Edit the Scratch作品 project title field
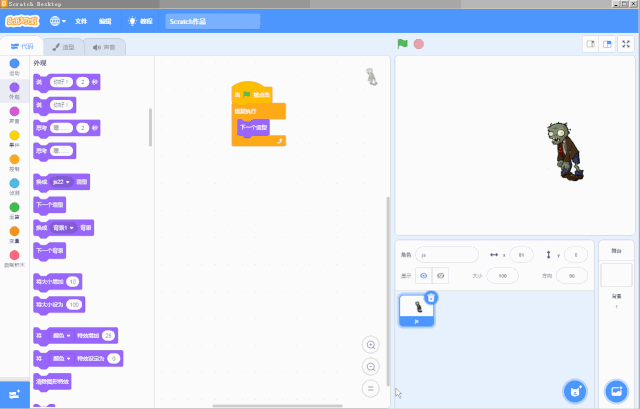This screenshot has height=409, width=640. point(213,21)
